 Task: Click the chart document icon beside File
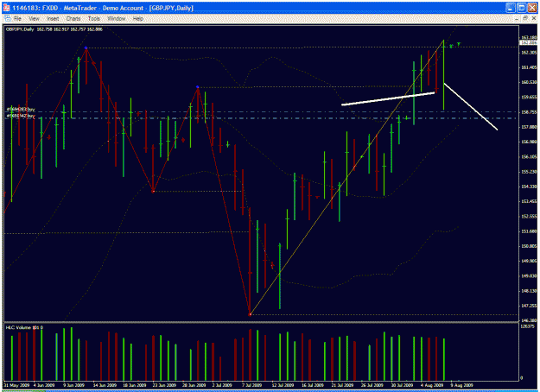tap(8, 18)
